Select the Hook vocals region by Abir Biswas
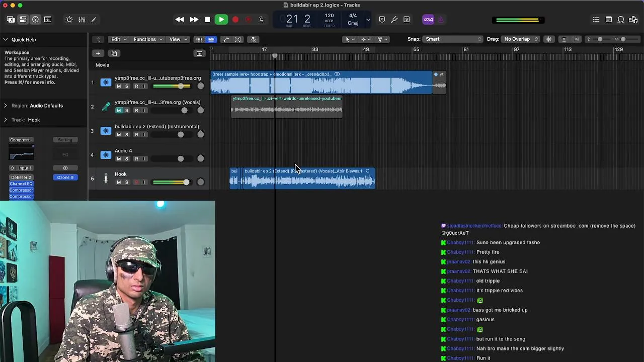The height and width of the screenshot is (362, 644). point(309,178)
